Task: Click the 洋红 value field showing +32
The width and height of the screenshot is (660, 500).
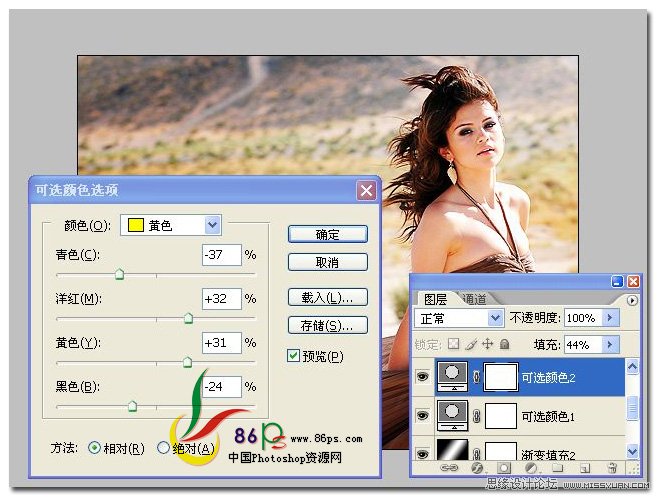Action: (222, 299)
